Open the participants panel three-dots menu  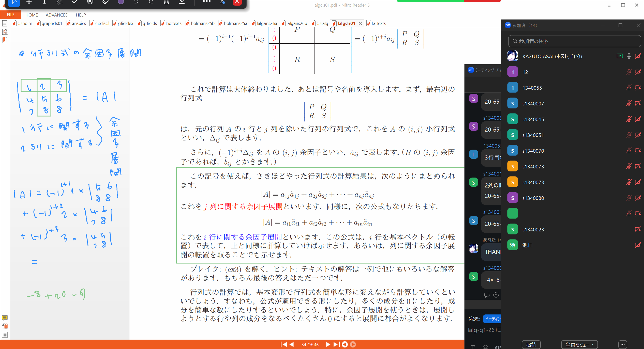click(x=623, y=345)
